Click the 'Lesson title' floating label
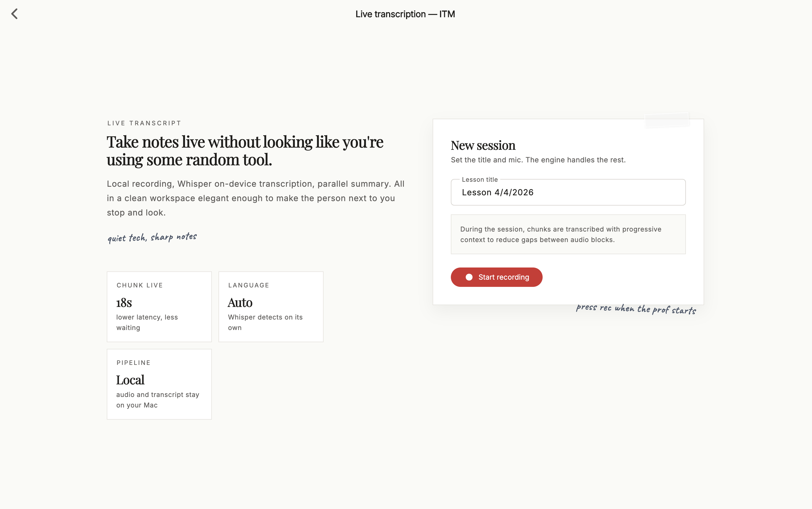Image resolution: width=812 pixels, height=509 pixels. tap(480, 180)
